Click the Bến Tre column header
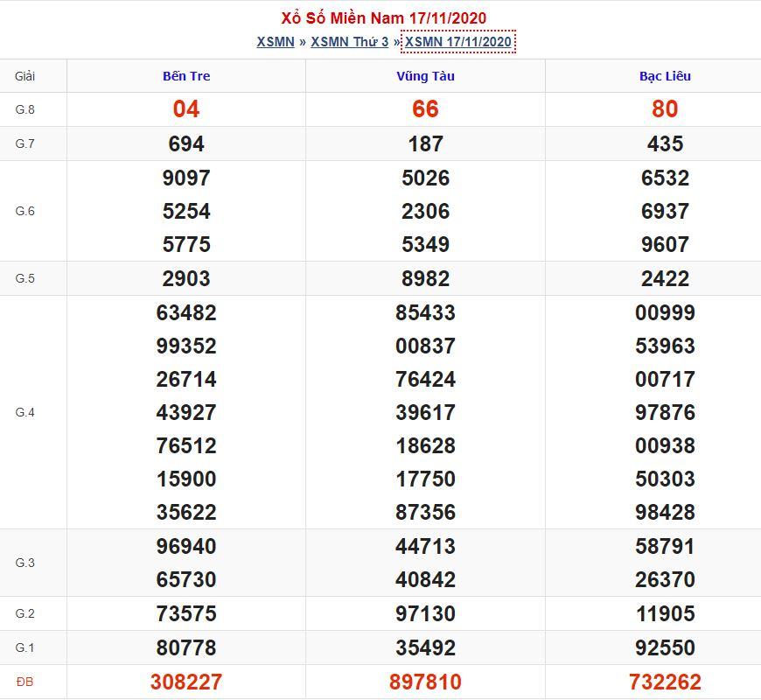 (x=186, y=76)
